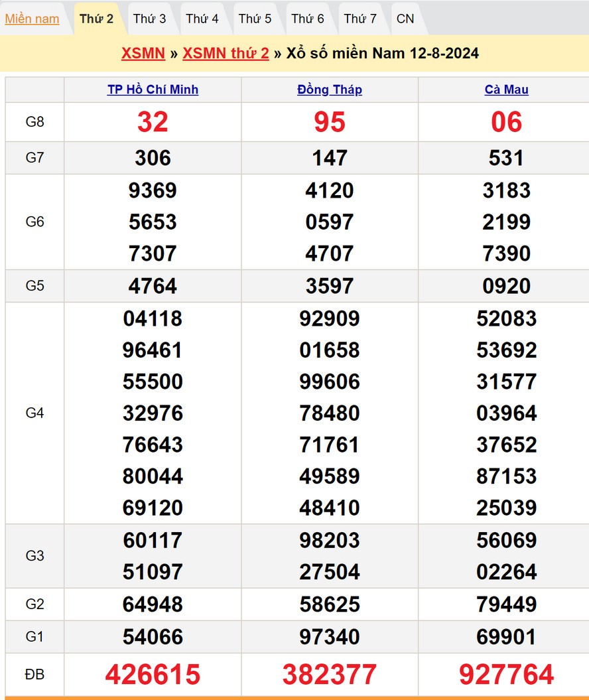Click the Miền nam link

(32, 19)
